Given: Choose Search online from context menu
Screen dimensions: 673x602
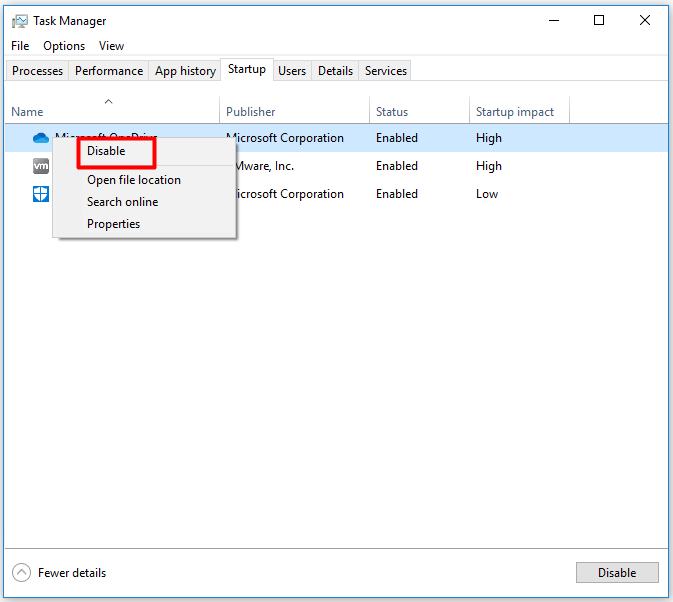Looking at the screenshot, I should tap(123, 202).
